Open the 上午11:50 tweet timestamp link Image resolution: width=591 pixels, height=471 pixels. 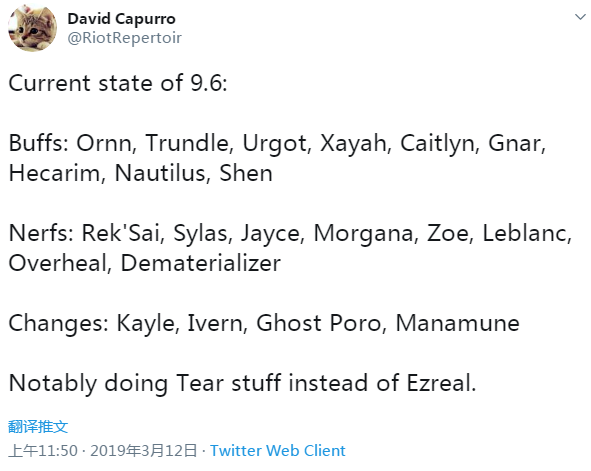coord(43,451)
